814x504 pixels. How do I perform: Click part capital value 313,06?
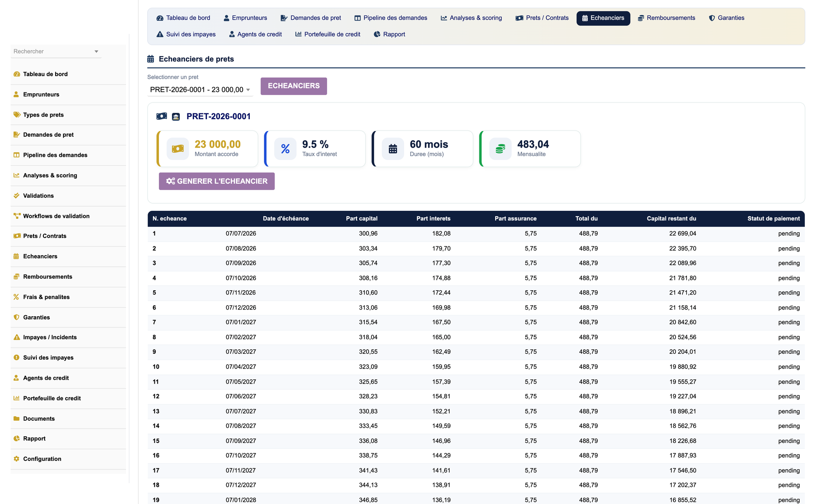[x=368, y=307]
